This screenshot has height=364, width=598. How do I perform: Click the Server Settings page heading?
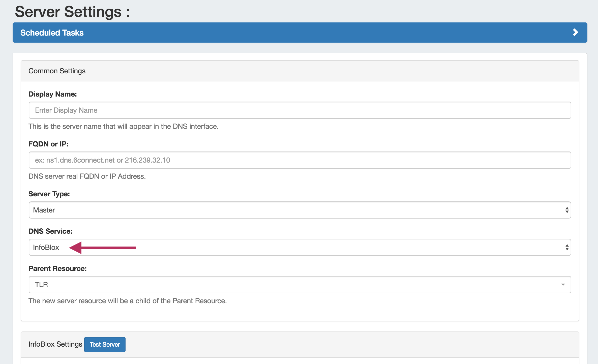coord(72,11)
